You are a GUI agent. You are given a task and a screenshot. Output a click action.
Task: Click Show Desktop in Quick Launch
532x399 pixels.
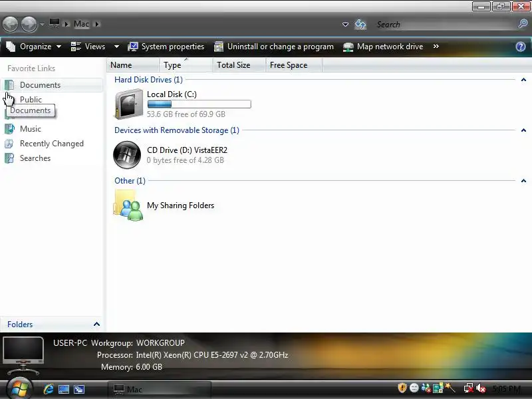click(x=64, y=389)
